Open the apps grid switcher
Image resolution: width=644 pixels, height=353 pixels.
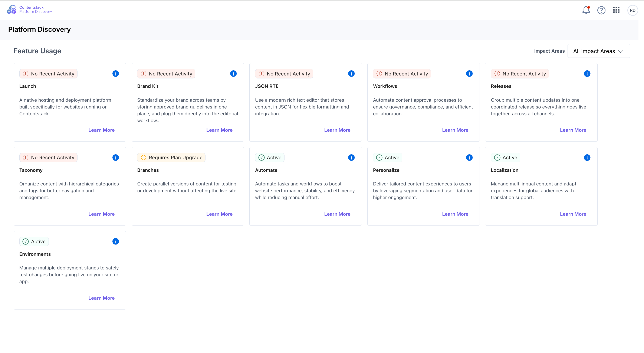(x=616, y=10)
